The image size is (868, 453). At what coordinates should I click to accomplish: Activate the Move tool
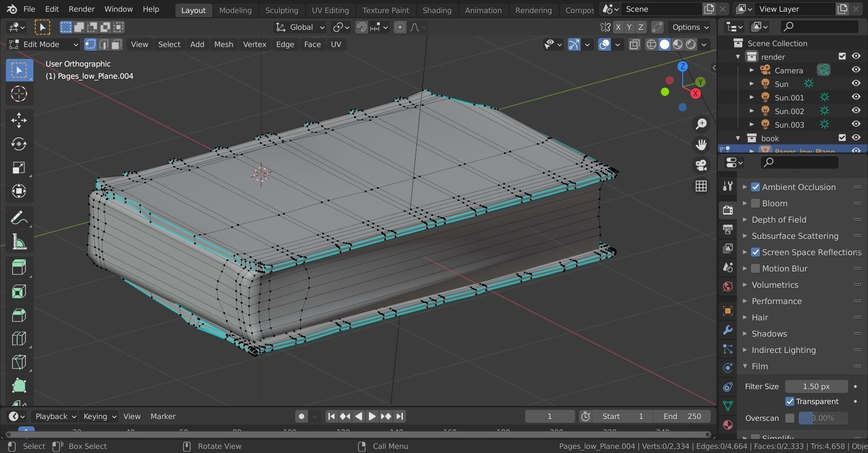19,120
